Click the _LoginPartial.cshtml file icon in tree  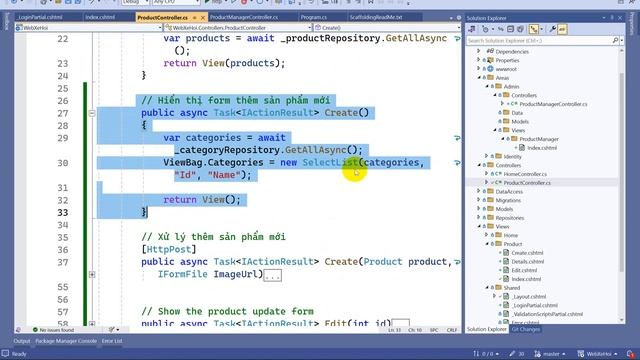coord(506,305)
